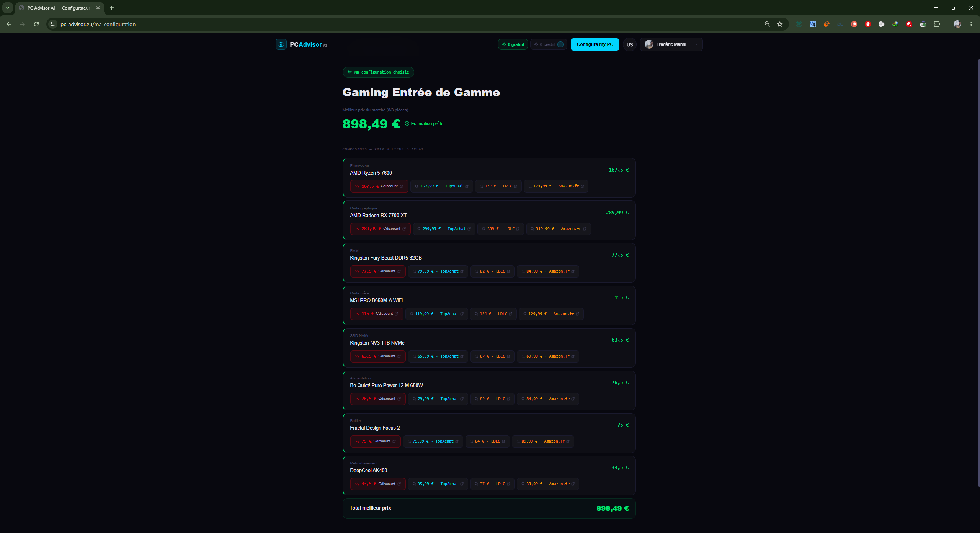Viewport: 980px width, 533px height.
Task: Open TopAchat 119,99 € motherboard link
Action: [437, 314]
